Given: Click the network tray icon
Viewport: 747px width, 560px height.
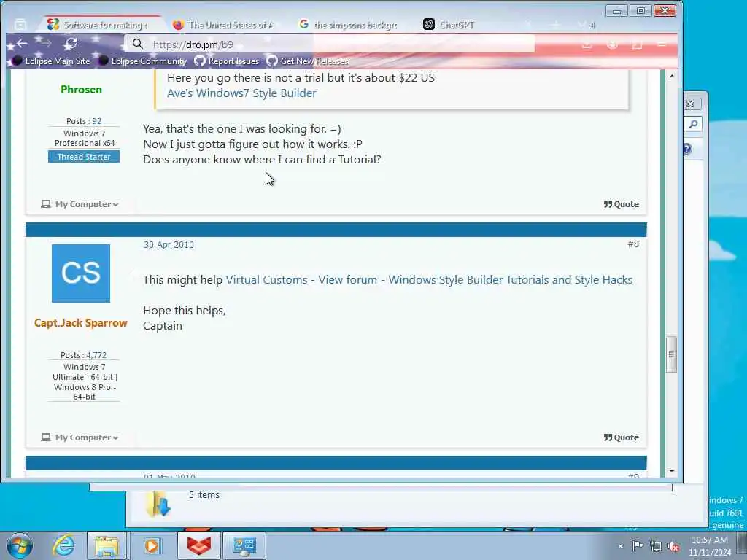Looking at the screenshot, I should (656, 546).
